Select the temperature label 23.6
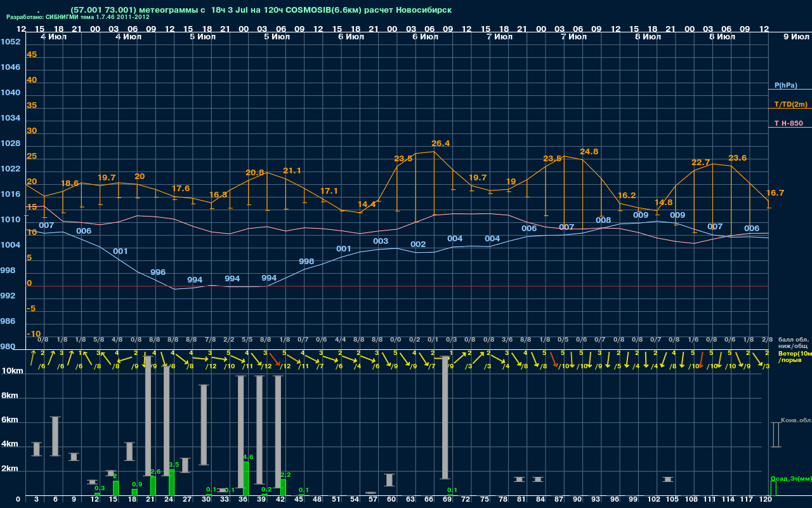The image size is (812, 508). 737,158
